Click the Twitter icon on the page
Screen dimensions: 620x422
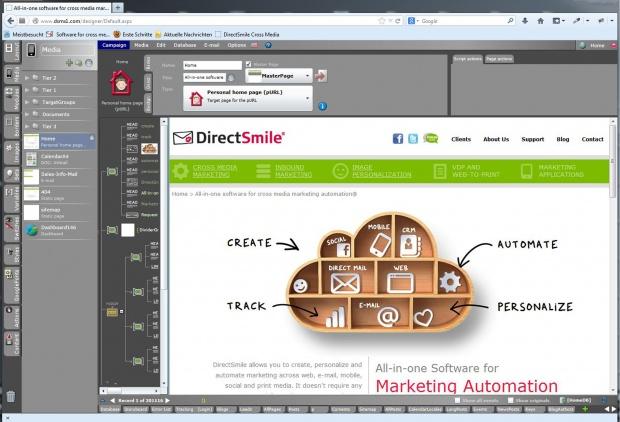click(413, 139)
